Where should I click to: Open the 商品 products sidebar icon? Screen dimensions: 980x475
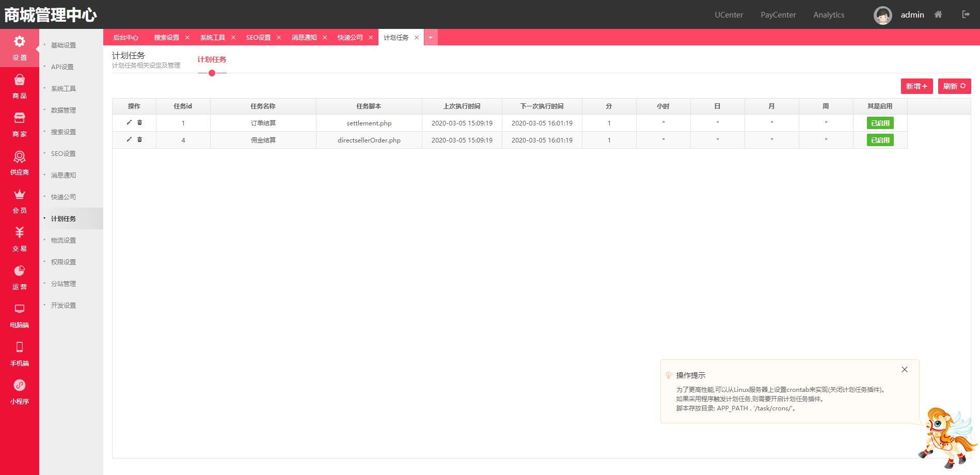(x=20, y=80)
